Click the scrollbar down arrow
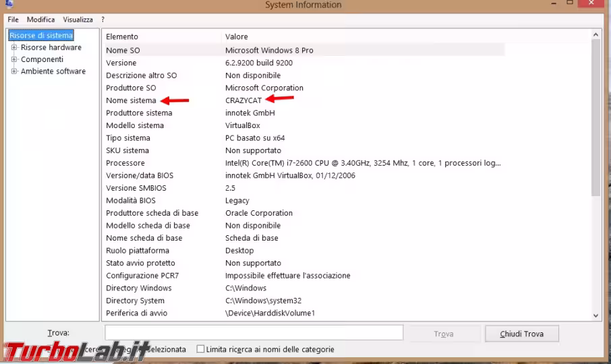The width and height of the screenshot is (611, 364). (595, 315)
